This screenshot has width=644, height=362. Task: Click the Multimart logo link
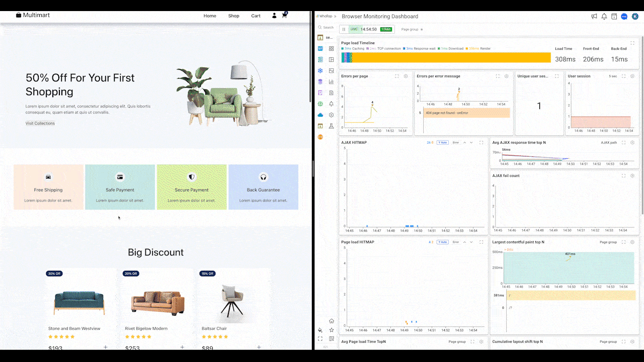pos(33,15)
